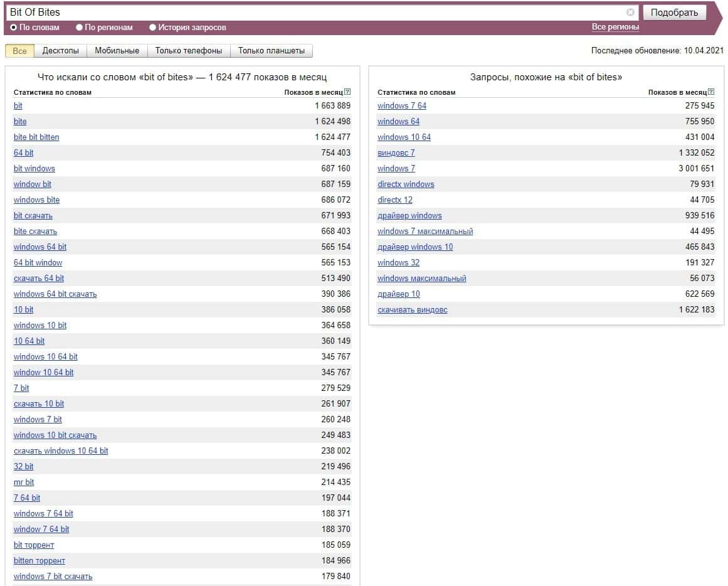The width and height of the screenshot is (728, 586).
Task: Switch to the Мобильные tab
Action: (117, 51)
